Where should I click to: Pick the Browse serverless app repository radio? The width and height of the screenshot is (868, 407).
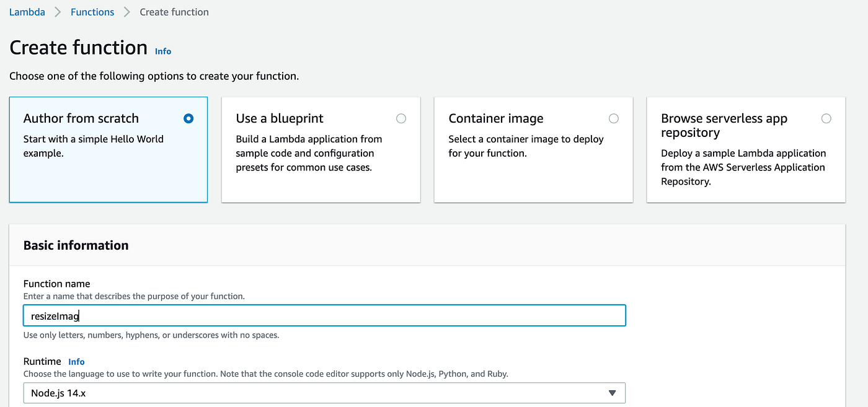point(826,118)
